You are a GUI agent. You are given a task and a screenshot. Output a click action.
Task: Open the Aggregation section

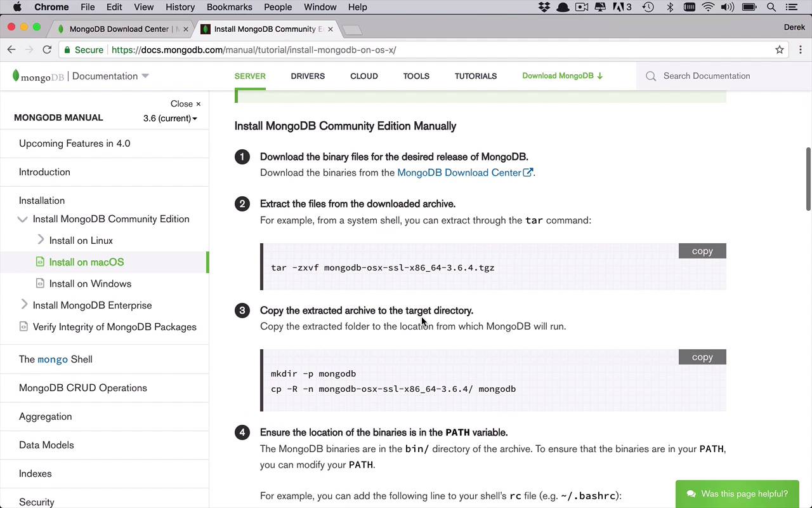(45, 417)
